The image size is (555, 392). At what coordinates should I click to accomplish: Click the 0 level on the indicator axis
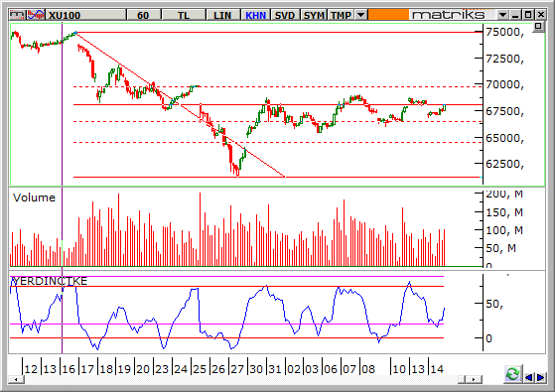[488, 338]
